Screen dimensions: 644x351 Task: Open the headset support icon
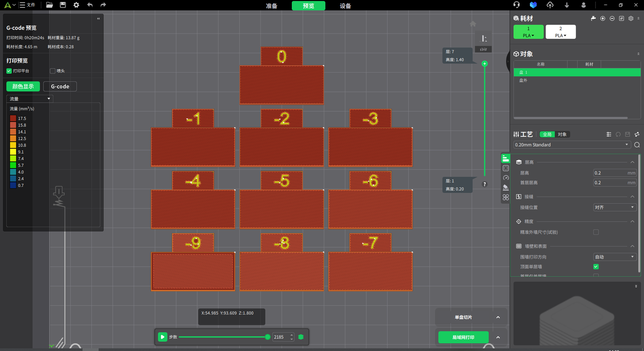[516, 5]
